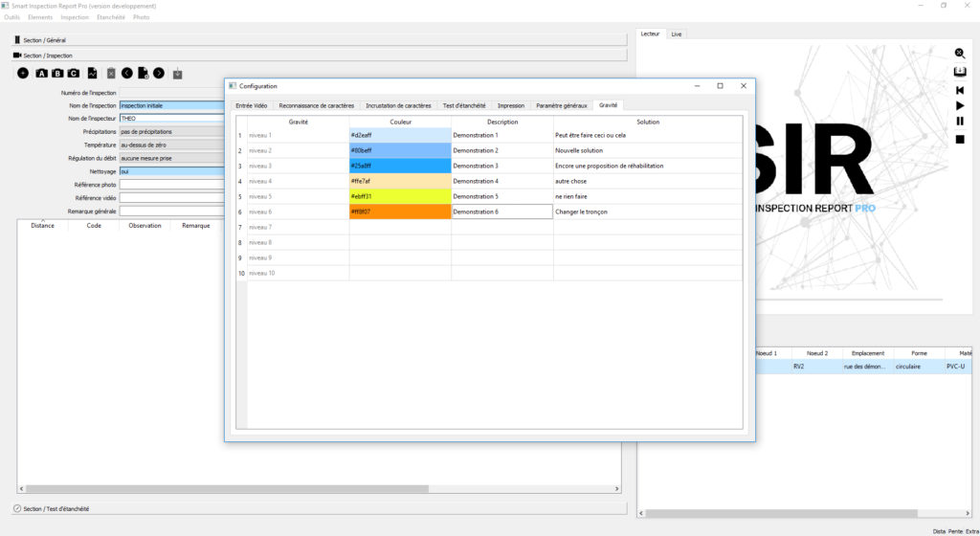
Task: Click the document settings toolbar icon
Action: [144, 73]
